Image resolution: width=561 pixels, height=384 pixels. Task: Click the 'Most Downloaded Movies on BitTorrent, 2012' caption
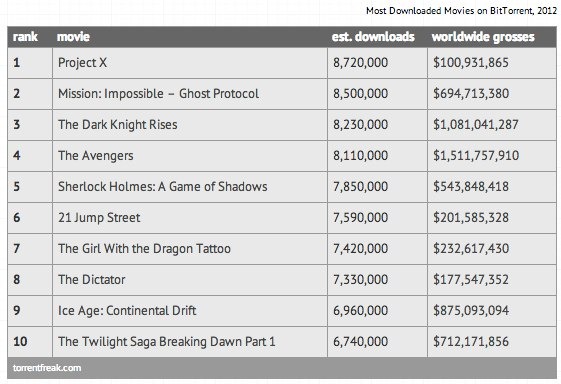(x=462, y=11)
